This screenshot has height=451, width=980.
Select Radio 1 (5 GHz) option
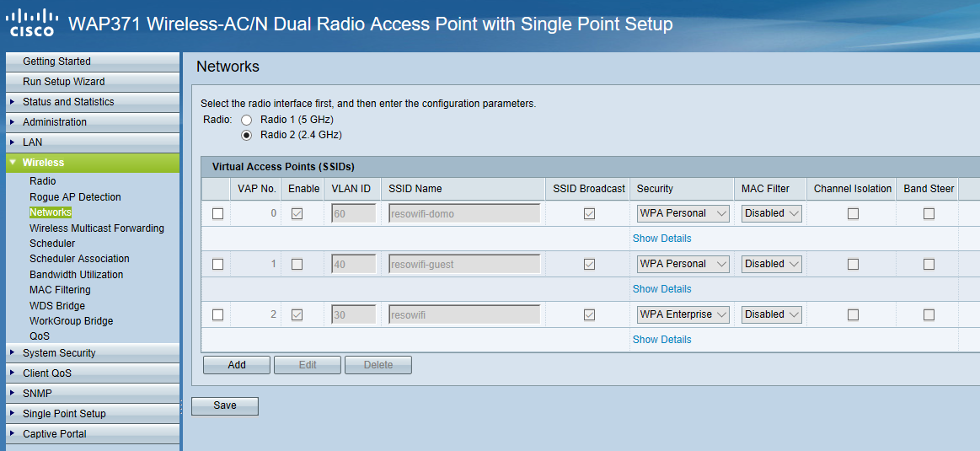[x=247, y=120]
